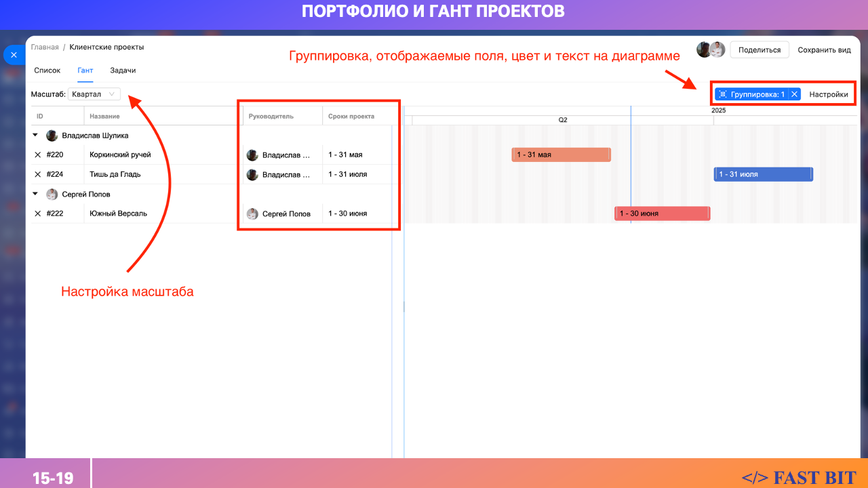Click Сергей Попов in the Руководитель column
Screen dimensions: 868x488
click(x=286, y=214)
